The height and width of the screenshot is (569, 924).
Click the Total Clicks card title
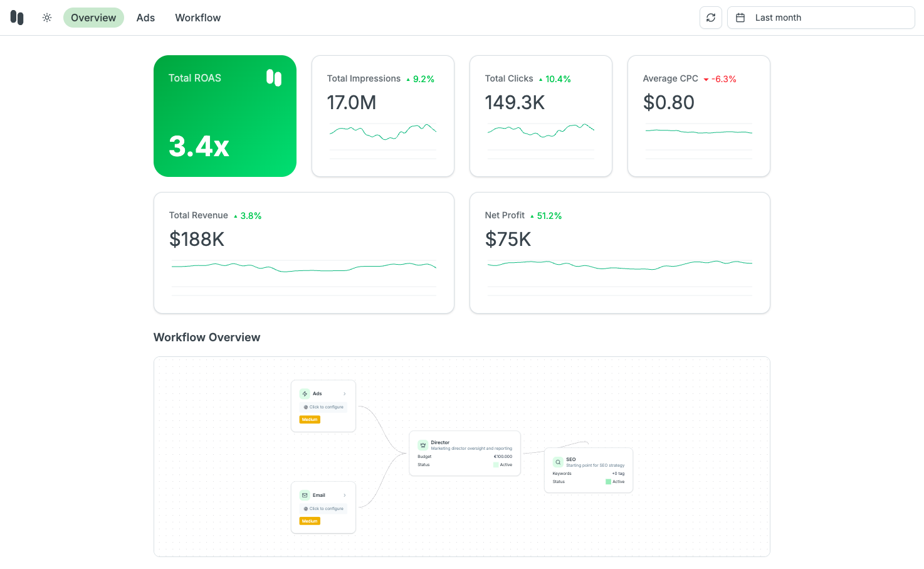point(509,78)
